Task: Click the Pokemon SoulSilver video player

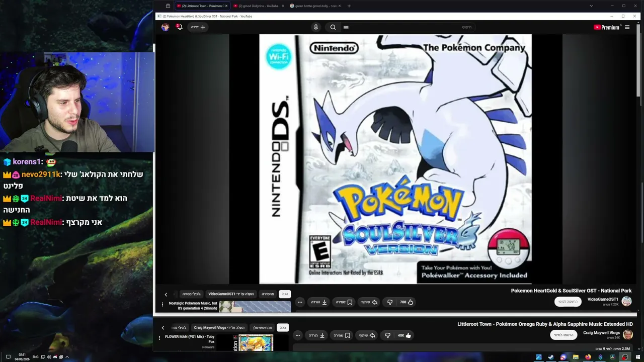Action: (395, 159)
